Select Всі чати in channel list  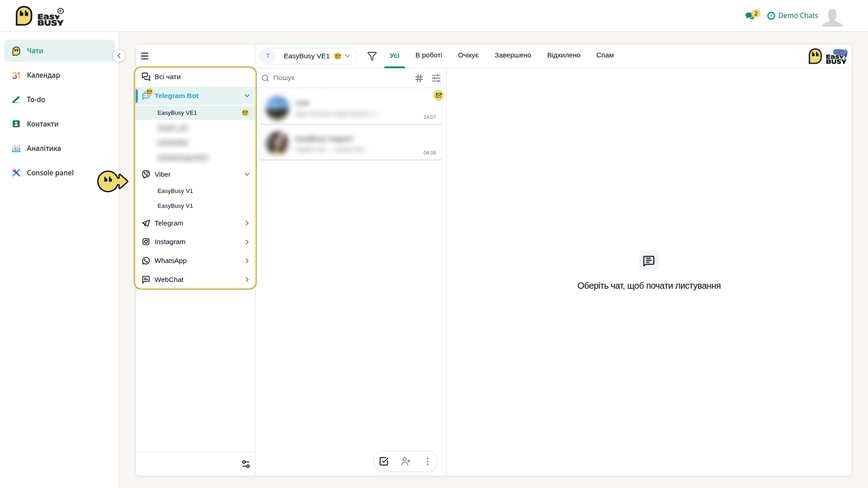tap(195, 77)
